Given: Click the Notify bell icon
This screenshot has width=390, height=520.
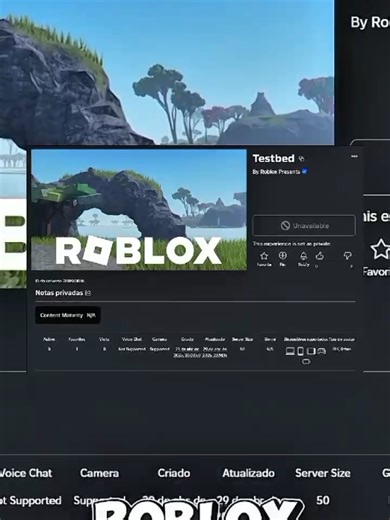Looking at the screenshot, I should tap(303, 256).
